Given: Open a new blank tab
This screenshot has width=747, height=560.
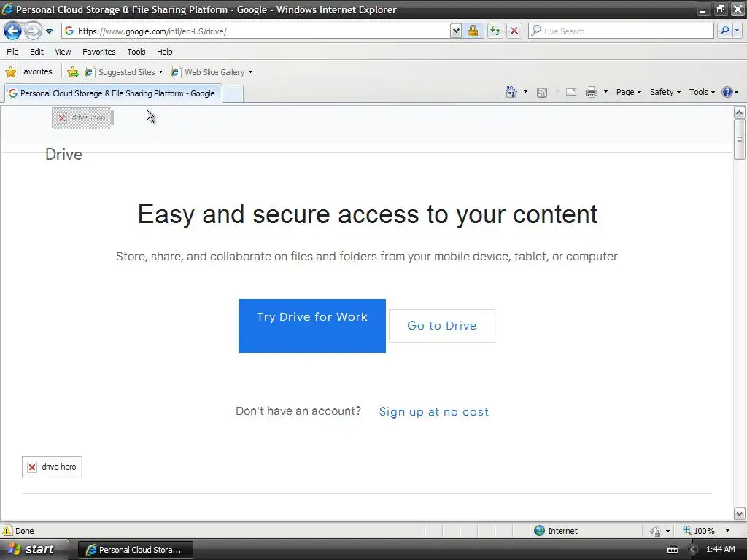Looking at the screenshot, I should click(233, 93).
